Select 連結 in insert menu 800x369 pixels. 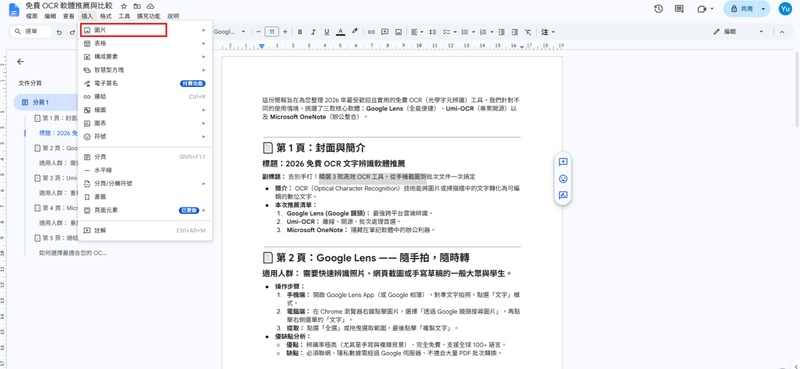pos(145,96)
